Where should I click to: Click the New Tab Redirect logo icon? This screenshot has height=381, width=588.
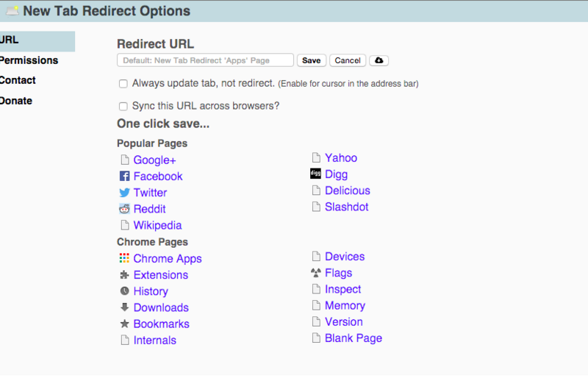pyautogui.click(x=12, y=10)
